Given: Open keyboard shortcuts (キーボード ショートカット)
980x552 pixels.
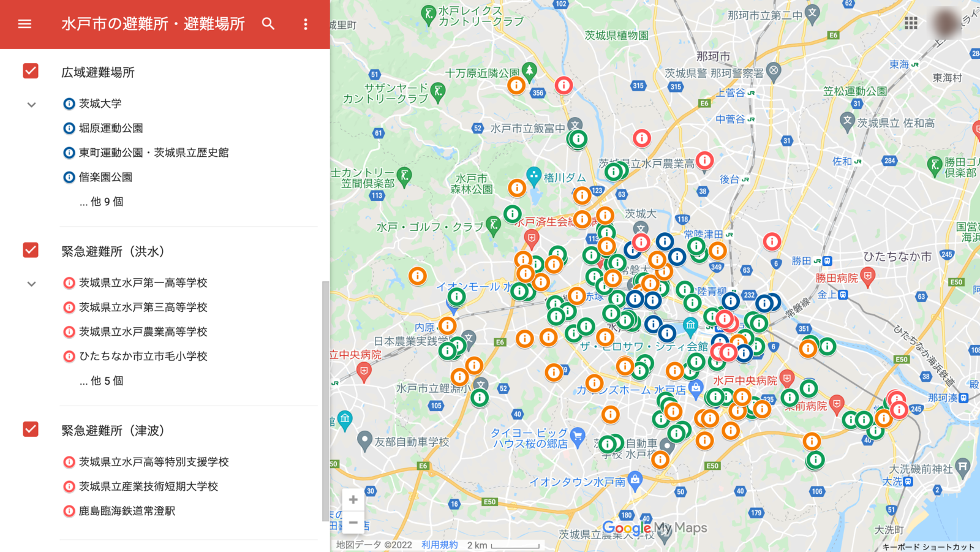Looking at the screenshot, I should [928, 546].
